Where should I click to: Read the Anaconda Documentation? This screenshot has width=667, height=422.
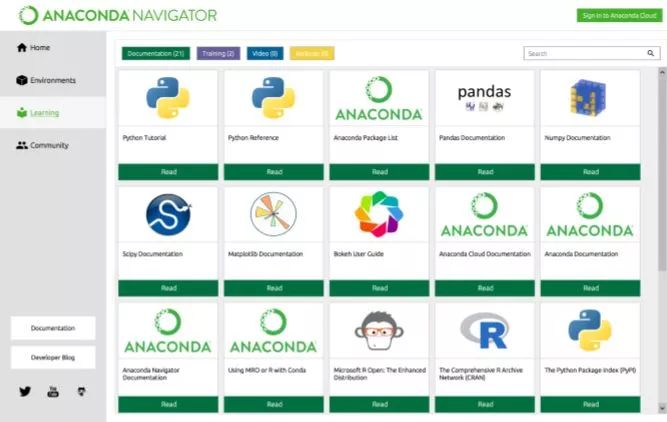[x=590, y=288]
